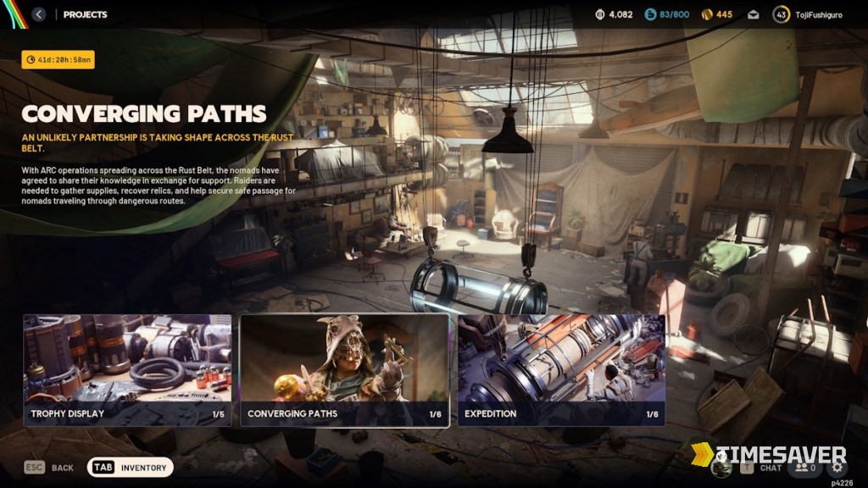Open the 83/800 blue token balance

point(667,14)
